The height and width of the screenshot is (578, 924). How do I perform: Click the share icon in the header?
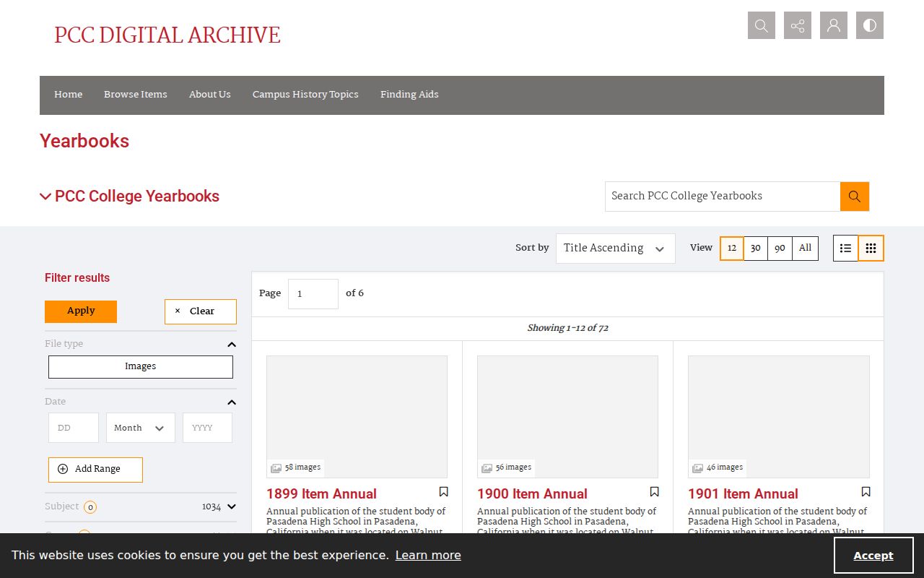(x=798, y=25)
